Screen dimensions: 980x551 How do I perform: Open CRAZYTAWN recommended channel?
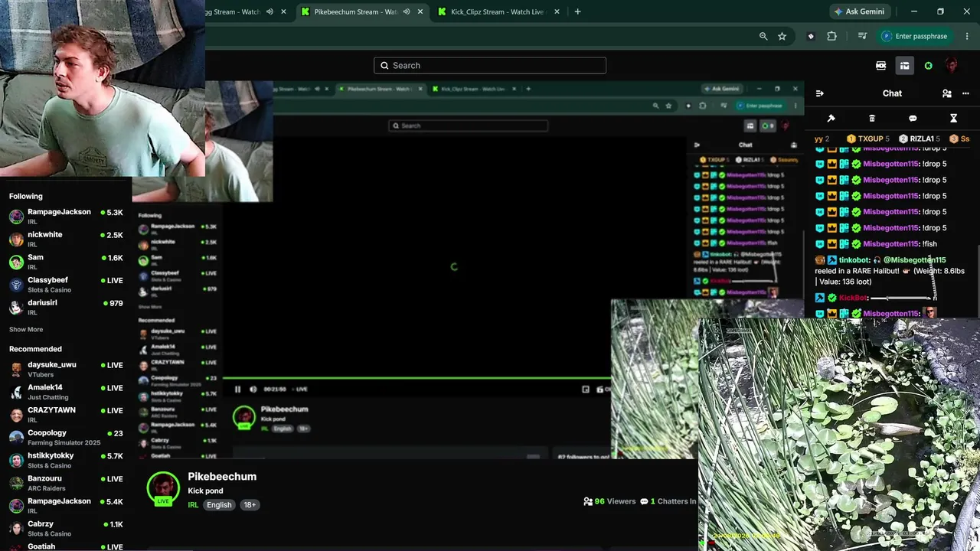[66, 415]
